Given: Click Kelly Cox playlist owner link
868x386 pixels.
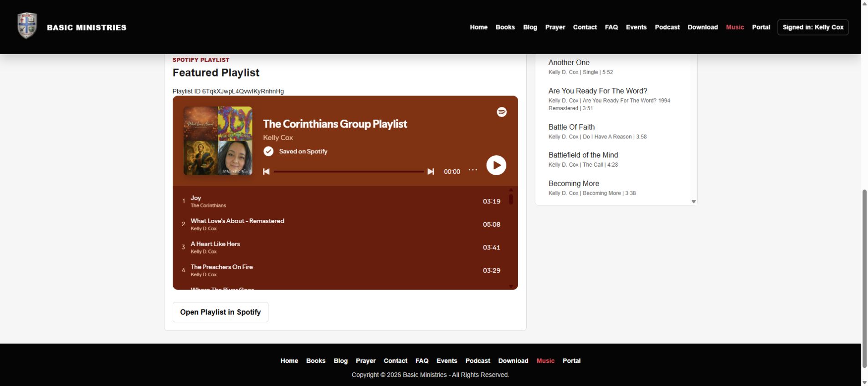Looking at the screenshot, I should 278,137.
